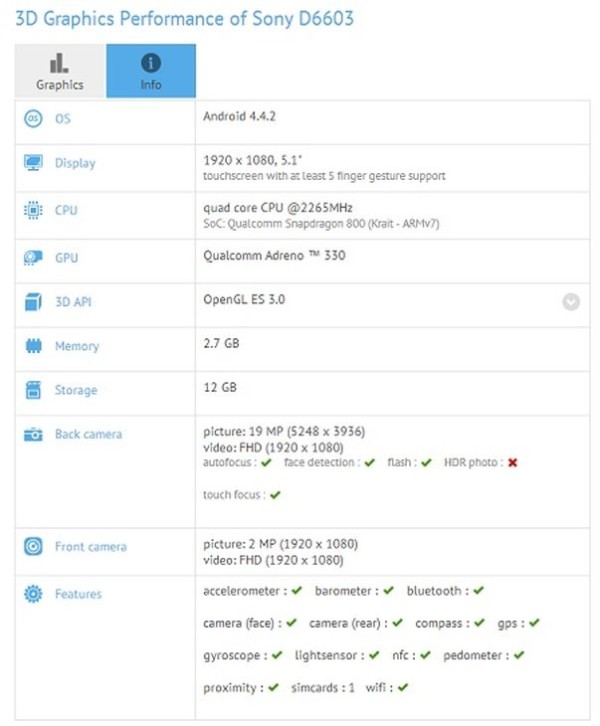The height and width of the screenshot is (726, 600).
Task: Click the Memory module icon
Action: (32, 346)
